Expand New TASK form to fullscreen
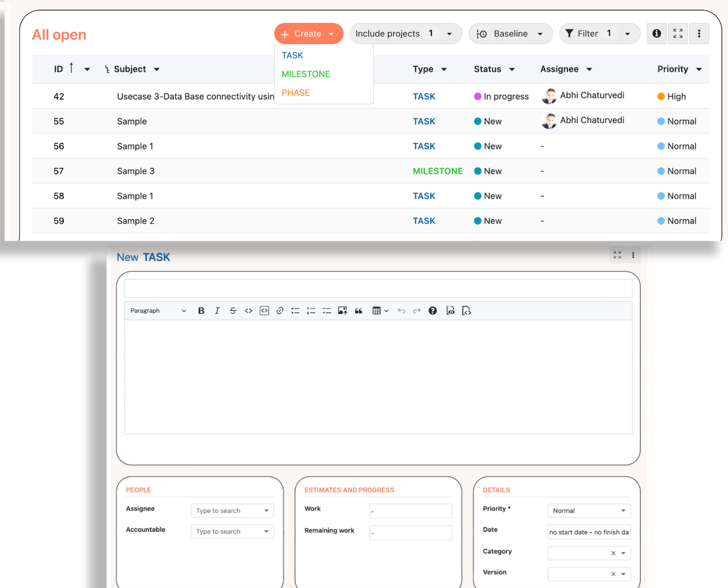Screen dimensions: 728x588 pyautogui.click(x=617, y=255)
